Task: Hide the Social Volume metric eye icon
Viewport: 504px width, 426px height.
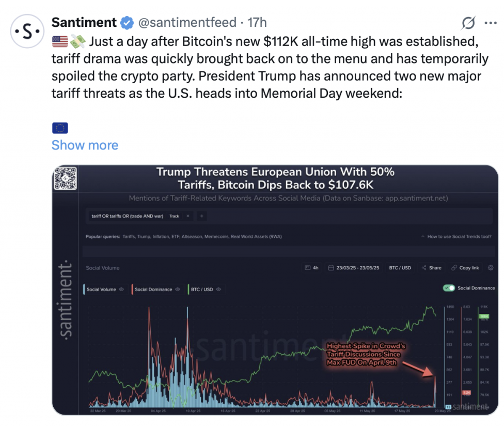Action: click(x=121, y=289)
